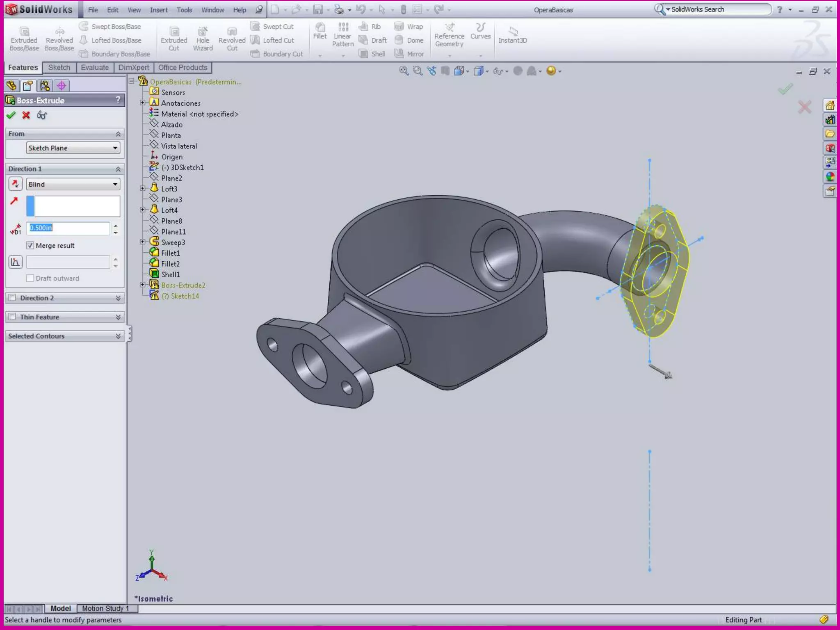Open the Appearances tab in right task pane
Screen dimensions: 840x630
[830, 177]
